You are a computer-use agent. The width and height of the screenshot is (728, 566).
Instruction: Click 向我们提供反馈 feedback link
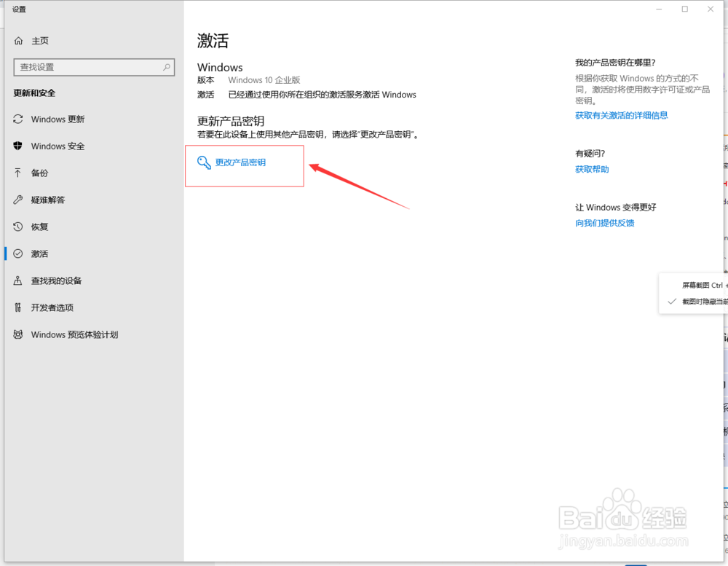pyautogui.click(x=604, y=223)
